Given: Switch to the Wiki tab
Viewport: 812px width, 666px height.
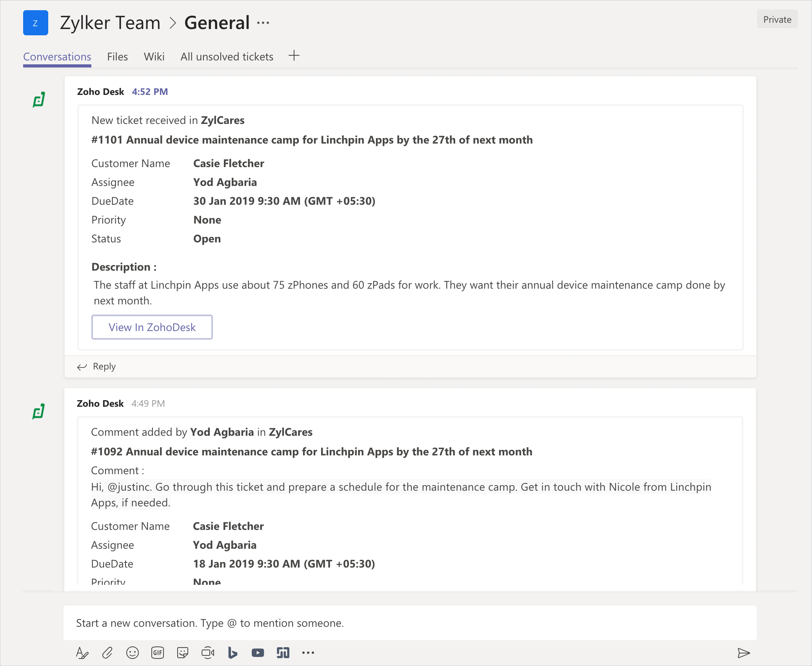Looking at the screenshot, I should tap(154, 57).
